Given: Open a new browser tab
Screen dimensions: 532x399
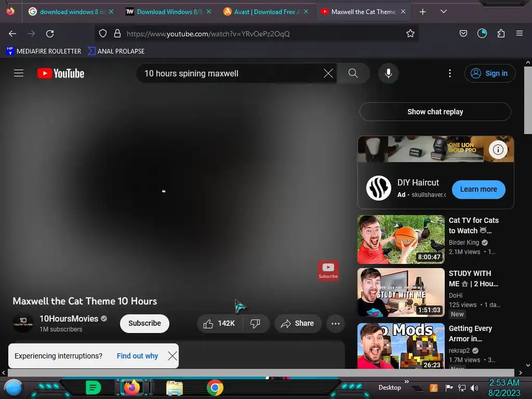Looking at the screenshot, I should 422,12.
